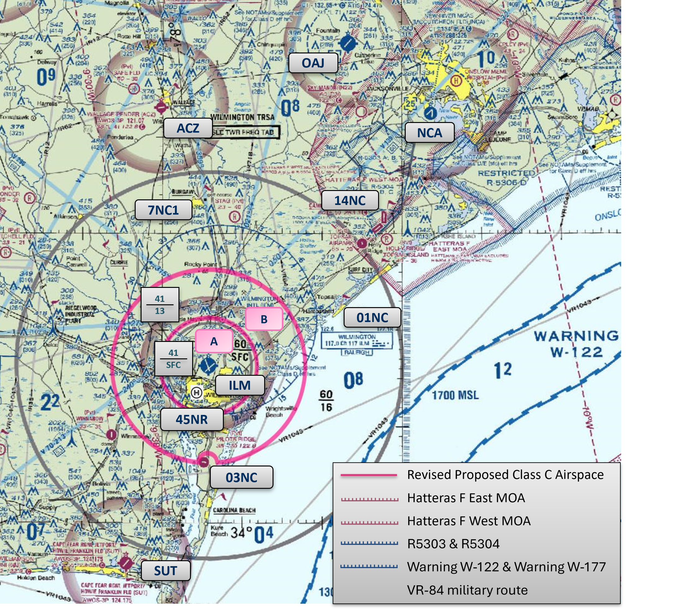Click the Revised Proposed Class C Airspace legend entry
Screen dimensions: 700x609
[x=505, y=475]
